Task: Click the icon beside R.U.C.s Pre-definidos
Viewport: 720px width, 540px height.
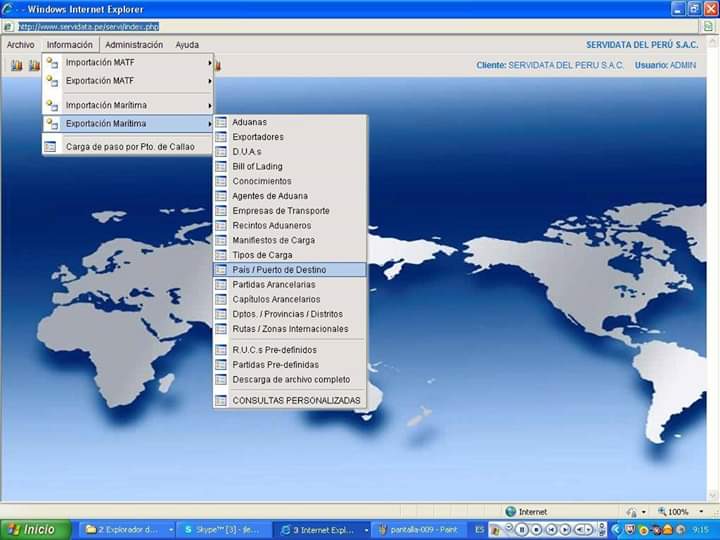Action: point(221,350)
